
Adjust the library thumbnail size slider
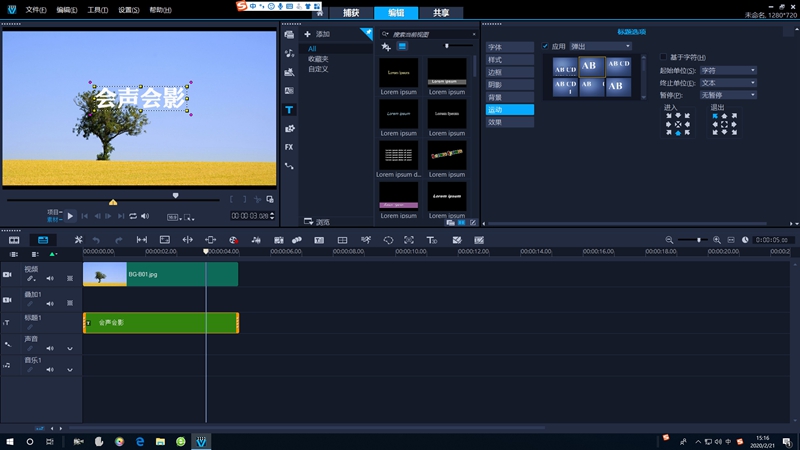pos(446,46)
